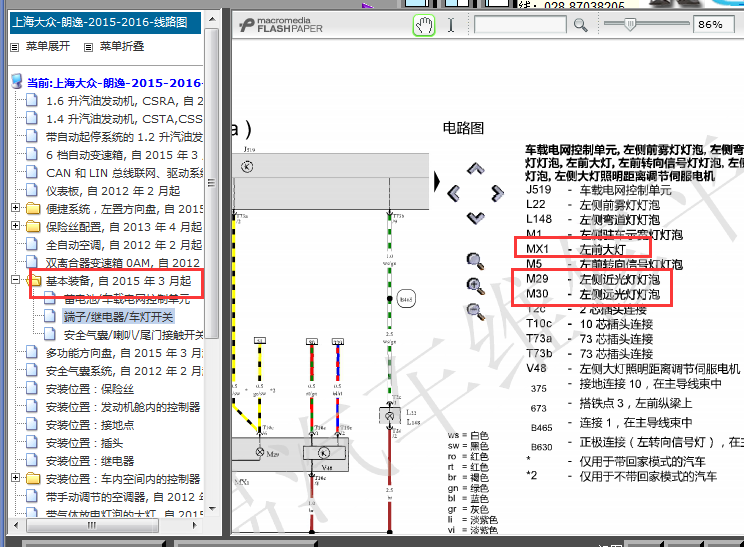The height and width of the screenshot is (547, 744).
Task: Open 6 档自动变速箱, 自 2015 年 entry
Action: tap(124, 155)
